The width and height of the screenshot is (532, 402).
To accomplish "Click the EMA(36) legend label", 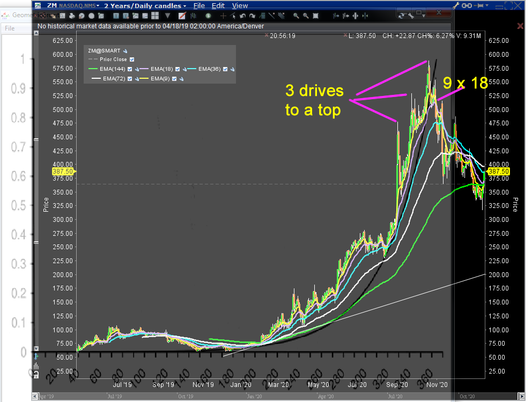I will 210,69.
